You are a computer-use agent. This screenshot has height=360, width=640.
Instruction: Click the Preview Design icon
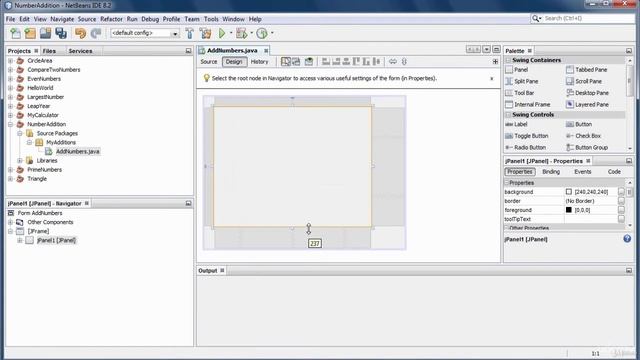tap(309, 62)
